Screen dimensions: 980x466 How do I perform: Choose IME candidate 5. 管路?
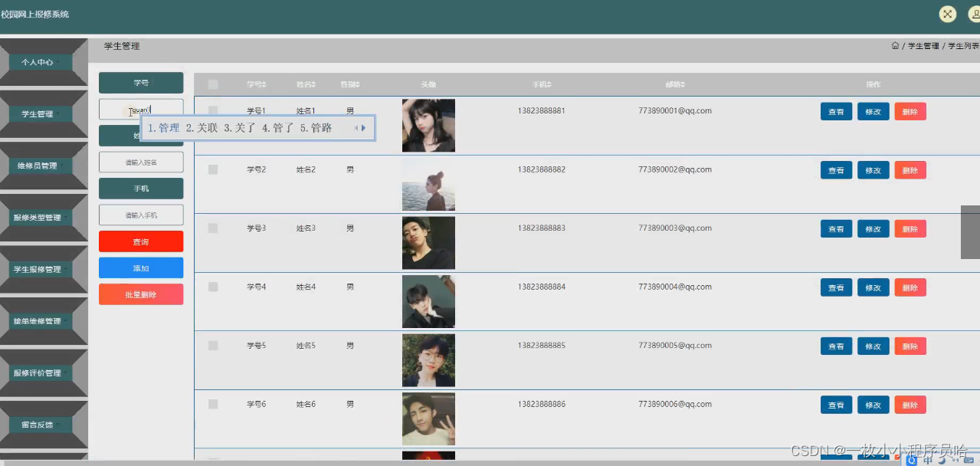pos(316,128)
